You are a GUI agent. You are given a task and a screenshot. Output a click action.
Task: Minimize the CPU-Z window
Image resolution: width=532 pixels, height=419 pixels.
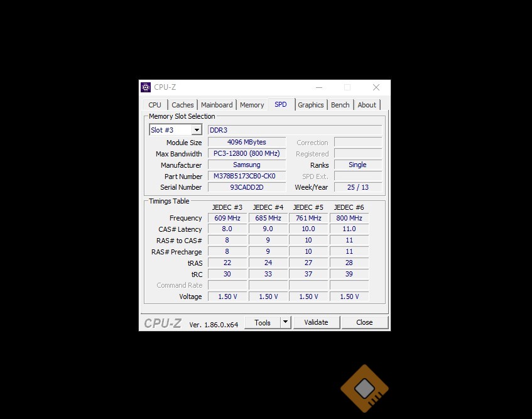pos(318,87)
